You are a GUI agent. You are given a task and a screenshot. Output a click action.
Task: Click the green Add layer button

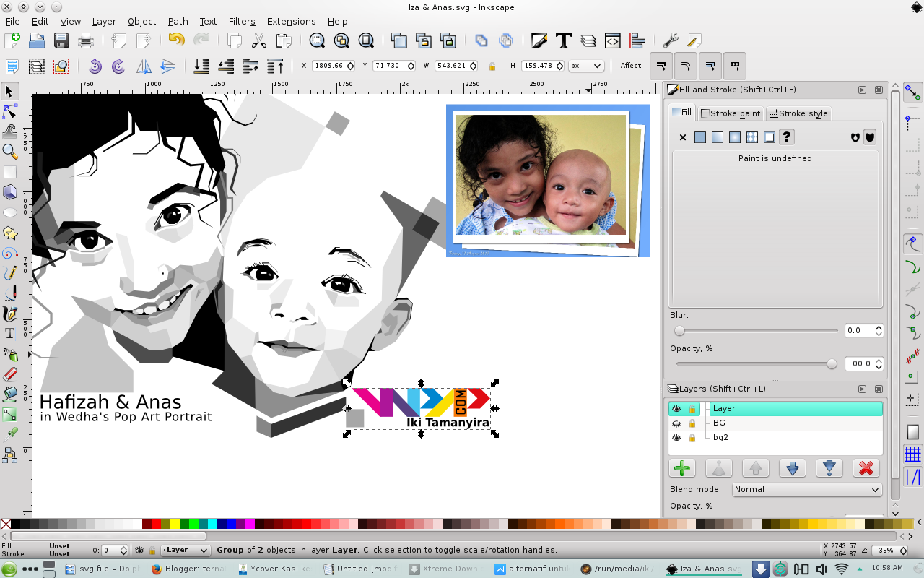(681, 468)
